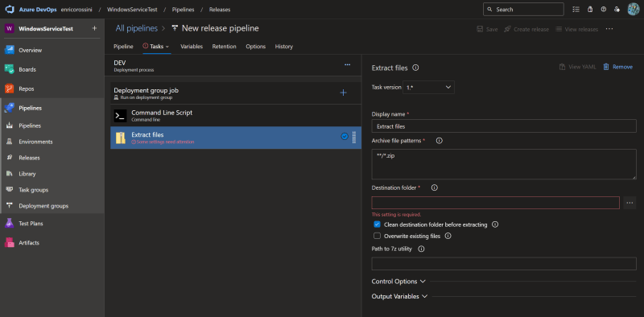Click the New release pipeline title
This screenshot has width=644, height=317.
tap(220, 28)
